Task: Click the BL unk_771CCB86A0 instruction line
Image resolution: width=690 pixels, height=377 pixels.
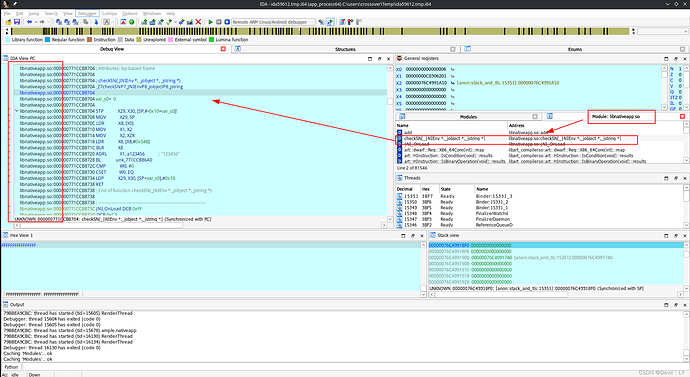Action: point(86,160)
